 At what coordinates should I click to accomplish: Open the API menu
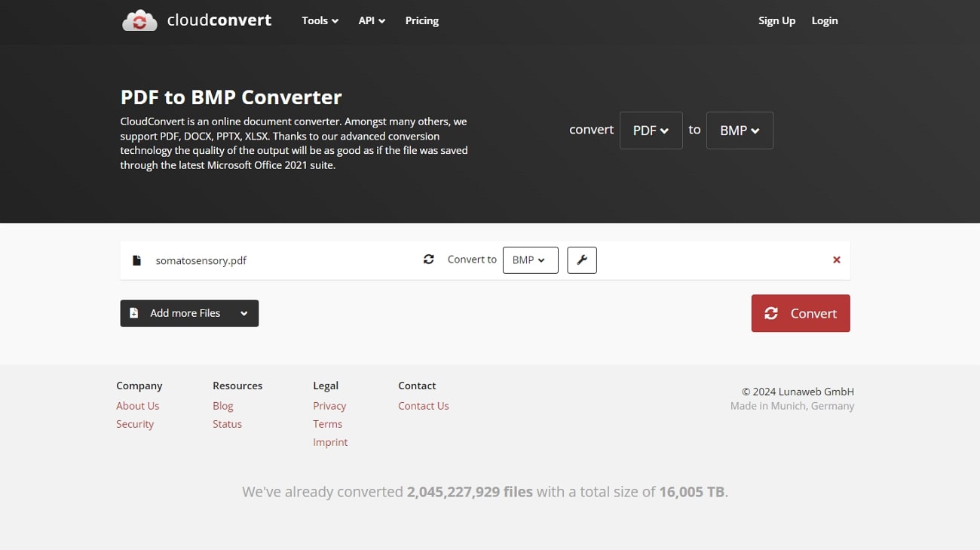(372, 20)
